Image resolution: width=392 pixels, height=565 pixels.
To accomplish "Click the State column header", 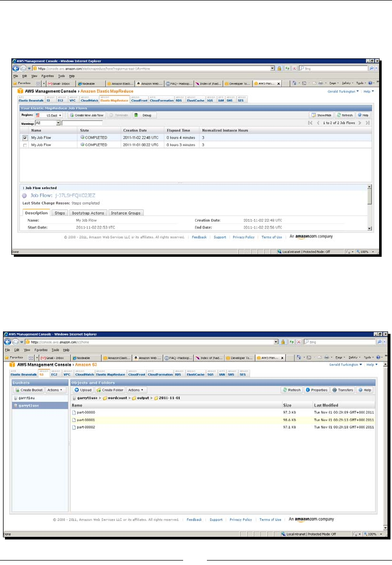I will [x=99, y=131].
